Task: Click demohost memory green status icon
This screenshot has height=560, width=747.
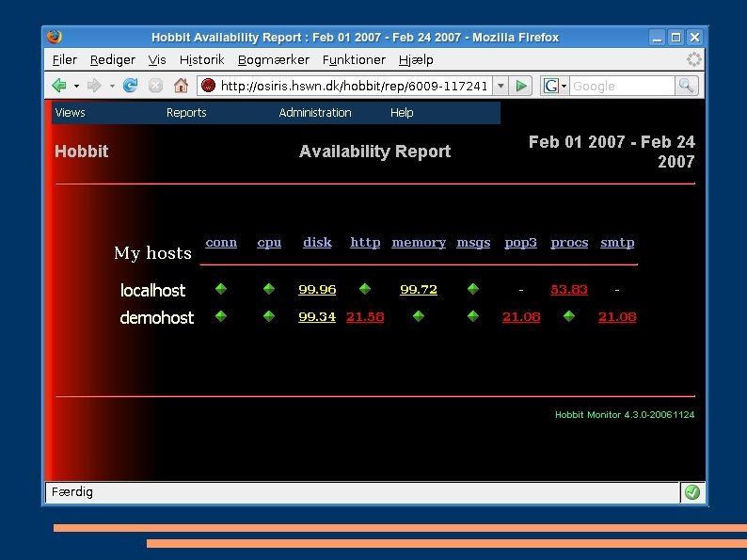Action: pos(419,316)
